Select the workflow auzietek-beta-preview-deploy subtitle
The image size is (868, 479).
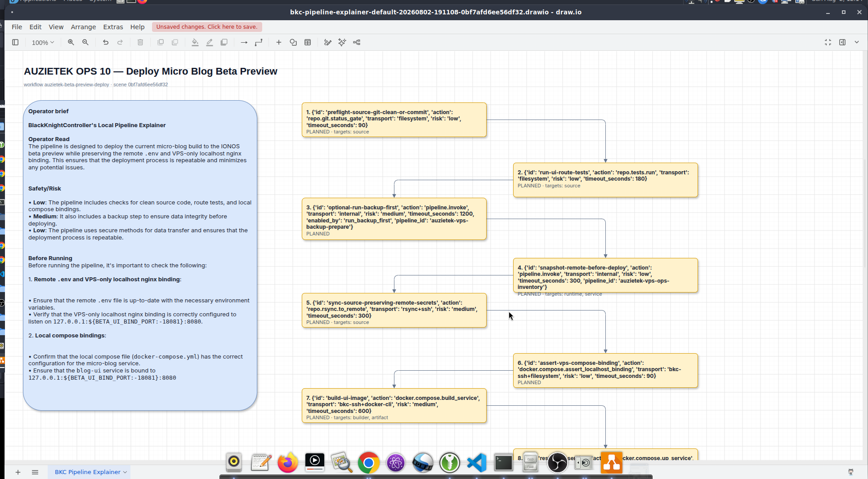click(x=96, y=84)
